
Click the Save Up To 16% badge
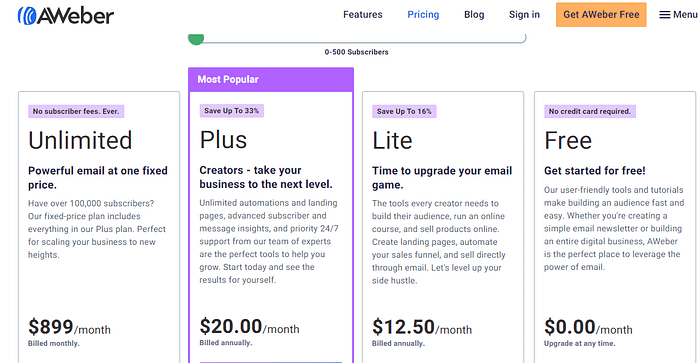(x=404, y=111)
